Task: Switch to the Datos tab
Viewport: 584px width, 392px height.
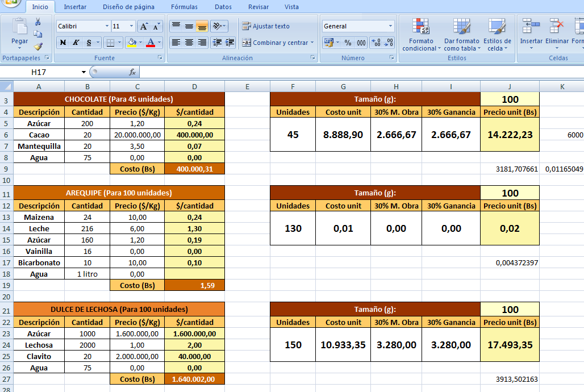Action: 223,7
